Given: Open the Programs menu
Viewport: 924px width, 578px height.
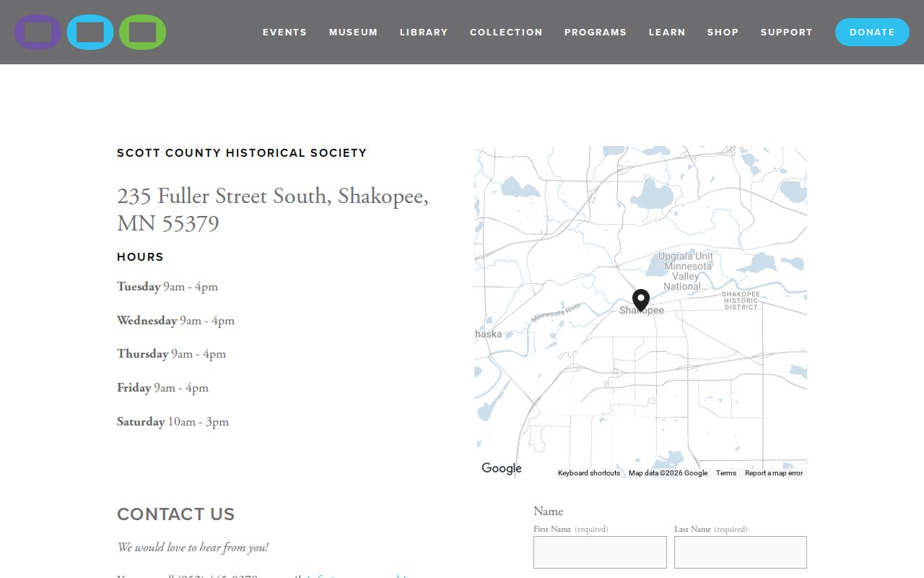Looking at the screenshot, I should pos(596,32).
